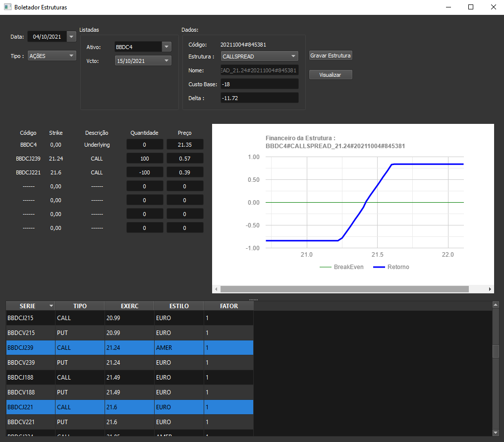Screen dimensions: 504x442
Task: Click the Data field 04/10/2021
Action: click(x=47, y=37)
